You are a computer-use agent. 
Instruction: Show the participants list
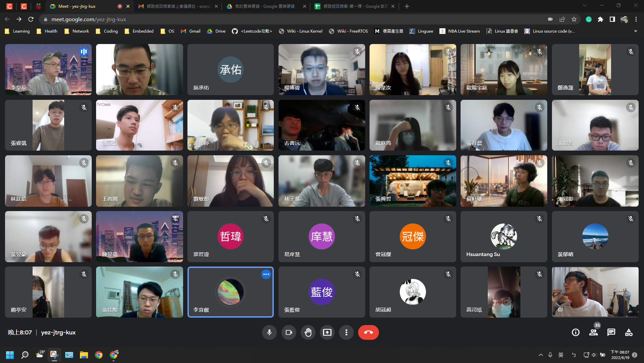[x=593, y=332]
